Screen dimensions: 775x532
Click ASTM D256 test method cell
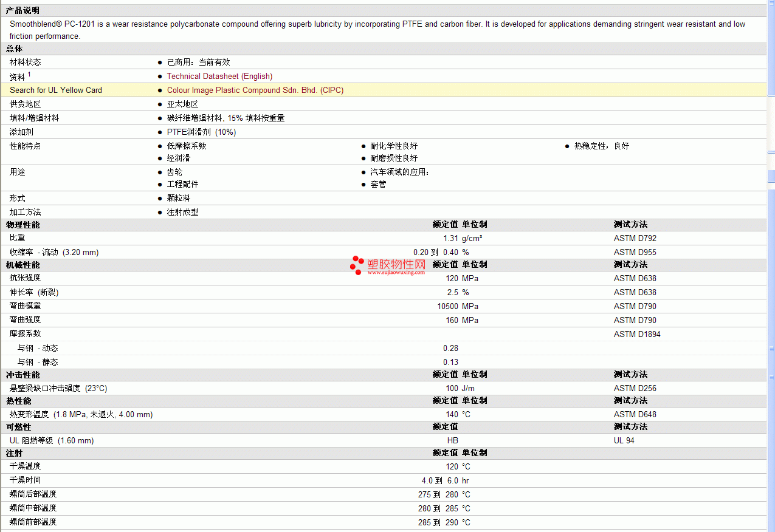click(x=635, y=388)
